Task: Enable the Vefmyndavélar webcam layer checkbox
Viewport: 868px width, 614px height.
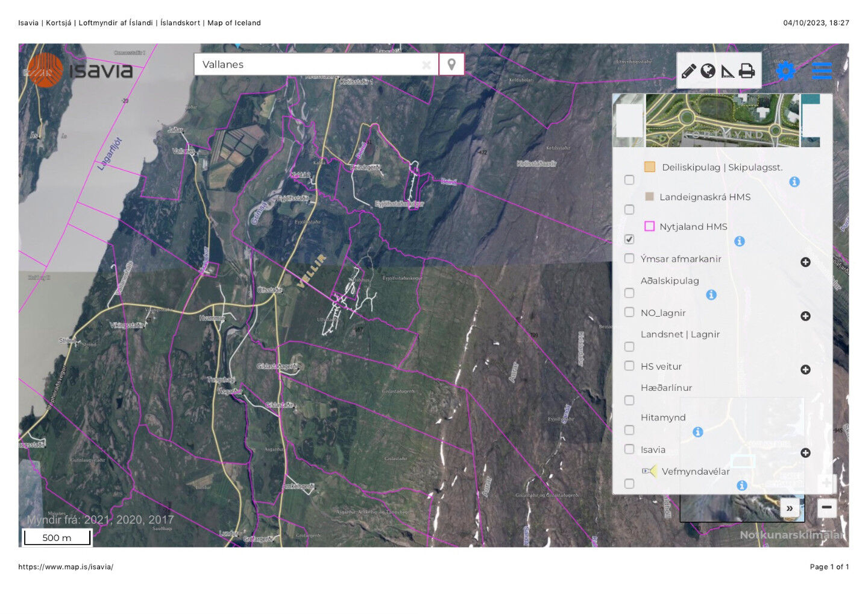Action: click(629, 484)
